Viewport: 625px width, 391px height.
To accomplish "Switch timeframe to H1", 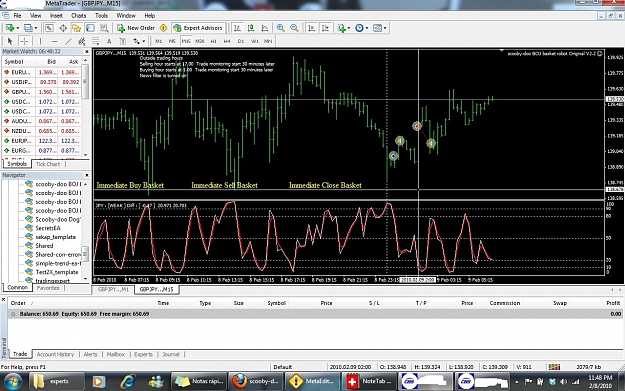I will pos(214,41).
